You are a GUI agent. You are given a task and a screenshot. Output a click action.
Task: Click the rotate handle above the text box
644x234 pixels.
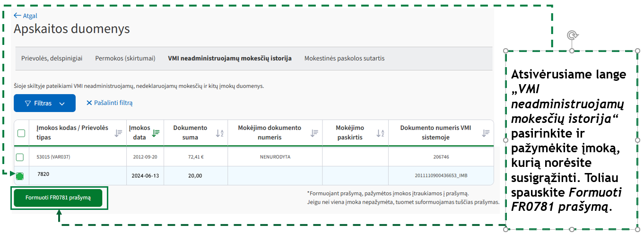point(572,35)
